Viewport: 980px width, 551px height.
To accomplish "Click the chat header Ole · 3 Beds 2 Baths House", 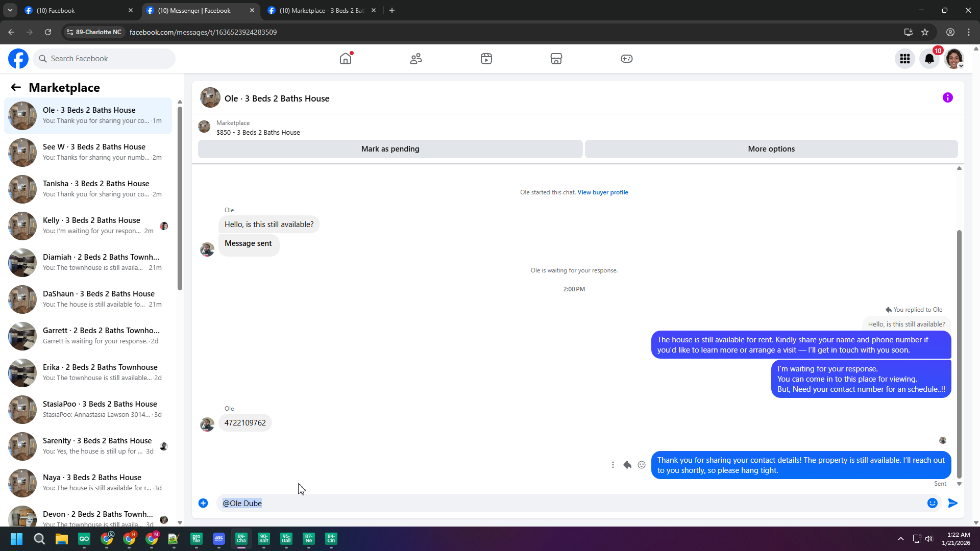I will point(277,98).
